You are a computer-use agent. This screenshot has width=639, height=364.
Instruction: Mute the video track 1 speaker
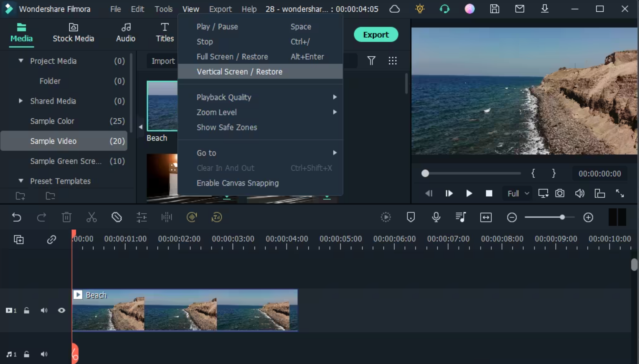tap(44, 311)
